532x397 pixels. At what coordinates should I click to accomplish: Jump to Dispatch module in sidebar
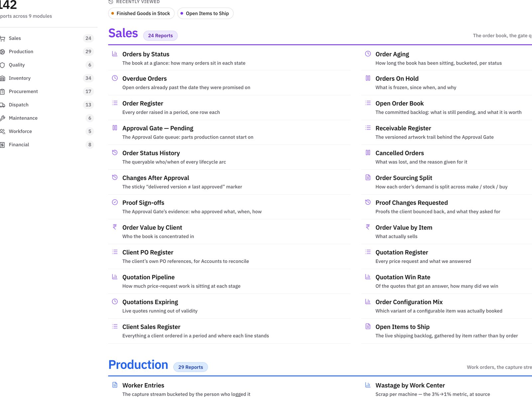click(47, 105)
